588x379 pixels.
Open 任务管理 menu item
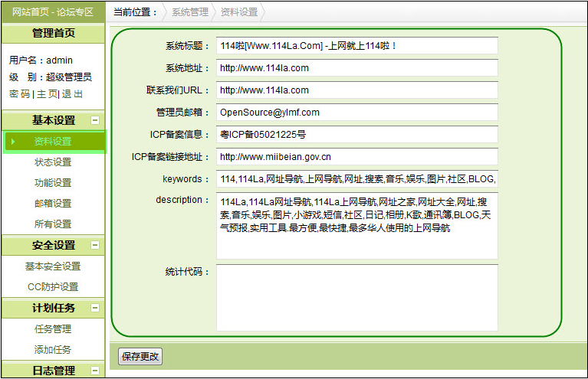(53, 329)
